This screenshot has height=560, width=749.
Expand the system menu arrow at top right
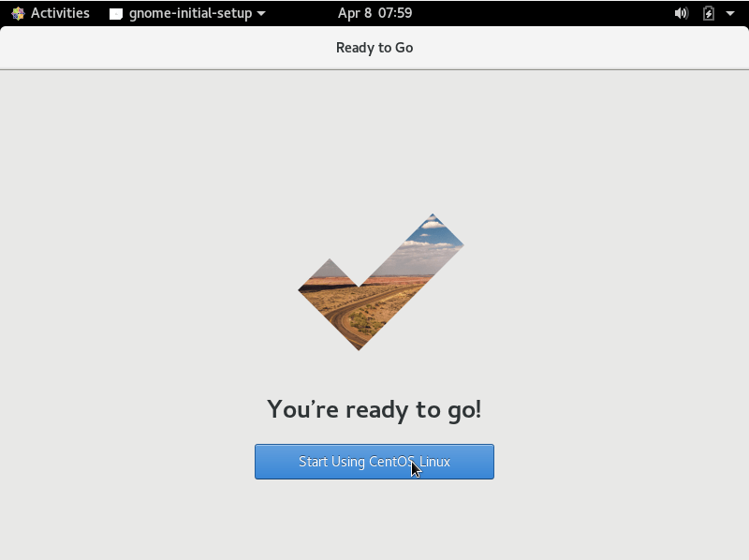click(x=730, y=13)
